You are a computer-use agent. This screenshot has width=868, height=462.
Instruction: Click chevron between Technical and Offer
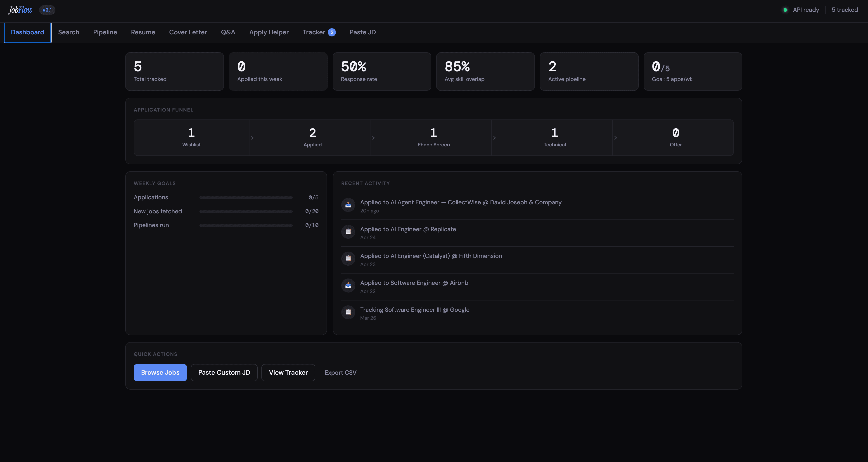616,138
